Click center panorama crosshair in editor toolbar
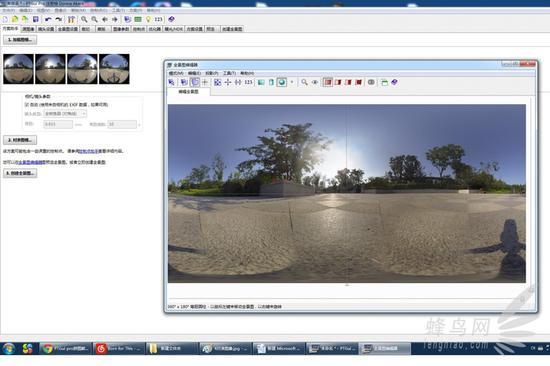550x366 pixels. [x=228, y=82]
